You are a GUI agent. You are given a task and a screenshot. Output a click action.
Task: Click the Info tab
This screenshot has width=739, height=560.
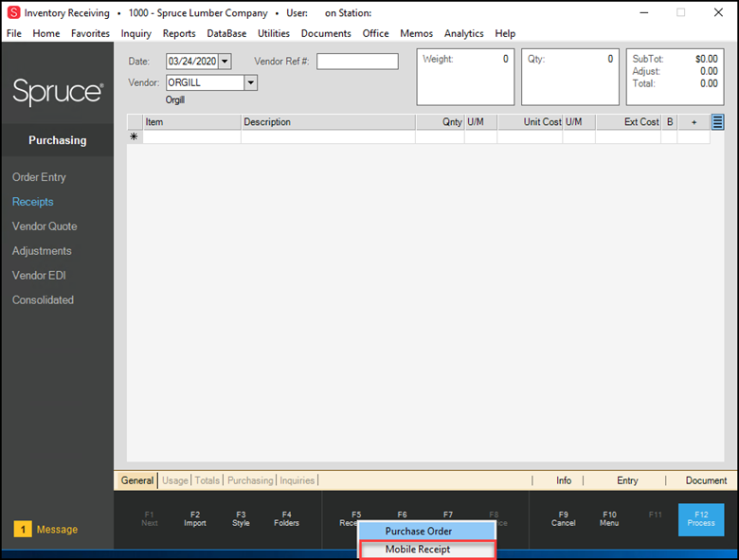[564, 480]
